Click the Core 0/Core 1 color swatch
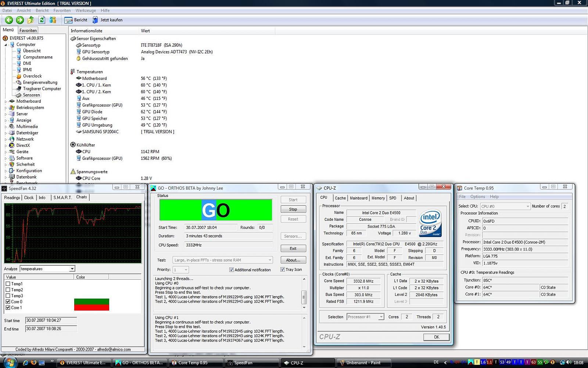588x368 pixels. (92, 304)
